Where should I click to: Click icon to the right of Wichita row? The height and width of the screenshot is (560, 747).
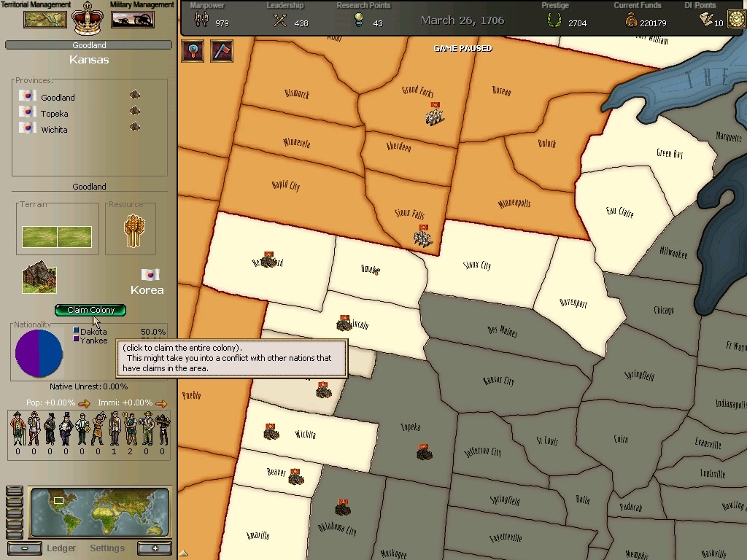(x=135, y=127)
